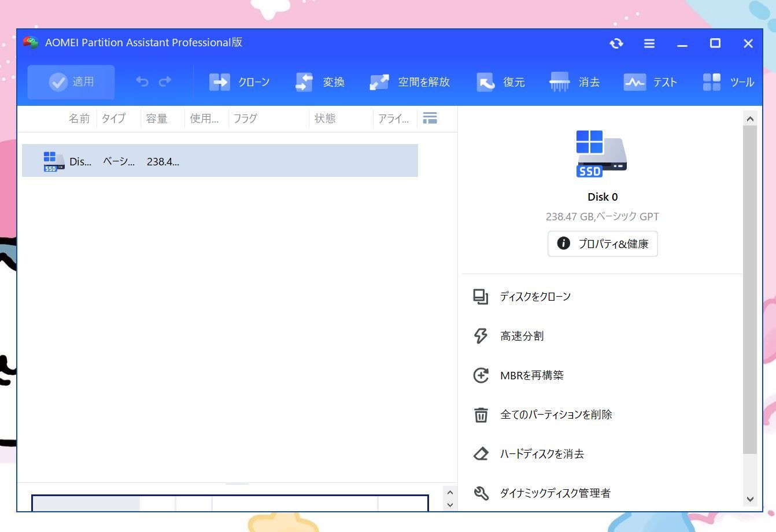The image size is (776, 532).
Task: Select the Disk 0 row in list
Action: click(x=220, y=161)
